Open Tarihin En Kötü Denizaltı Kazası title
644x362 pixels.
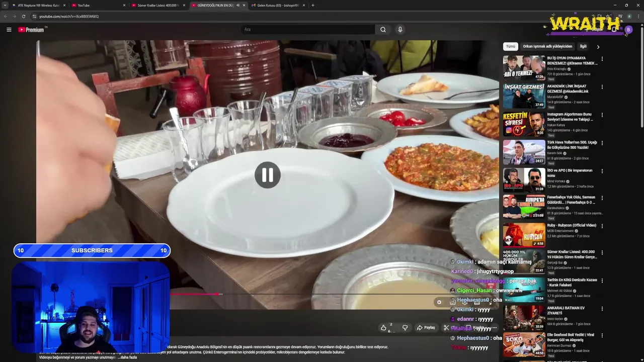pos(572,283)
